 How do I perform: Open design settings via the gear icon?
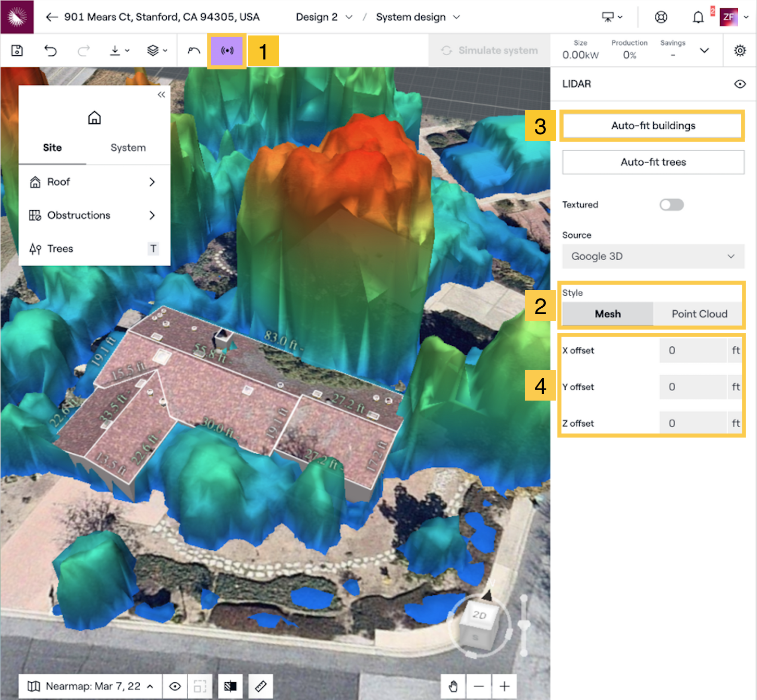(740, 50)
